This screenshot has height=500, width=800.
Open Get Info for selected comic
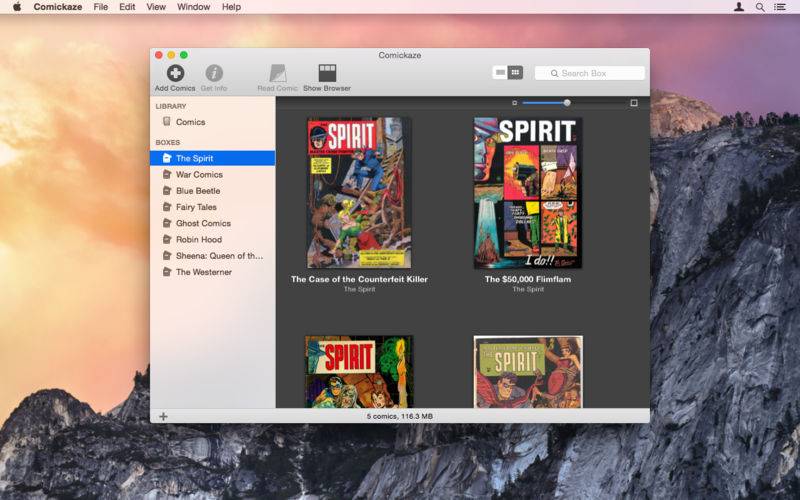(213, 73)
